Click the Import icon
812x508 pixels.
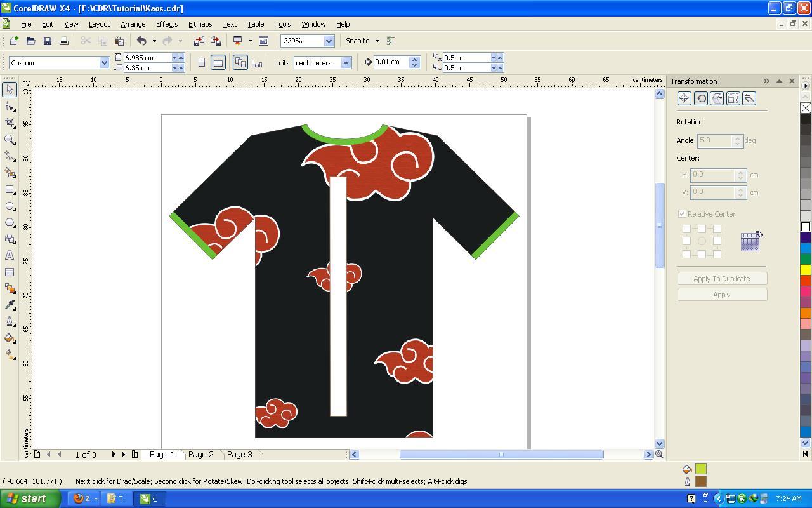(x=199, y=41)
